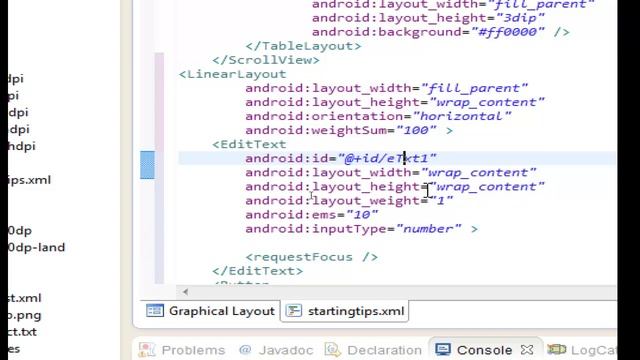Click the android:layout_weight="1" attribute
The width and height of the screenshot is (640, 360).
coord(349,201)
